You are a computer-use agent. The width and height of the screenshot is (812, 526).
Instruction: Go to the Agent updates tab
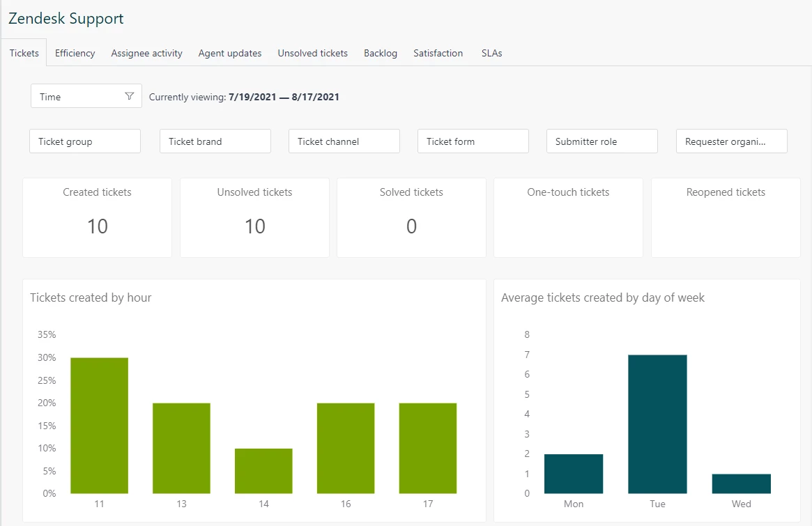pyautogui.click(x=230, y=53)
